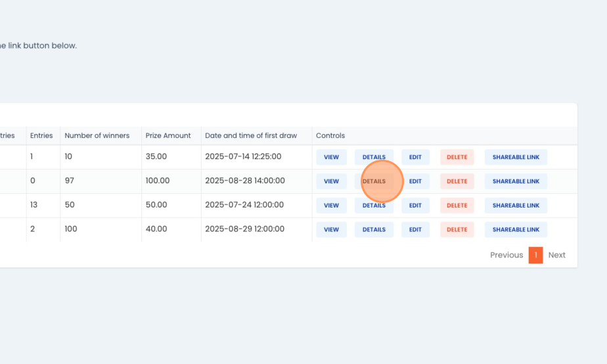Get SHAREABLE LINK for the 2025-08-29 draw
The height and width of the screenshot is (364, 607).
[x=516, y=229]
